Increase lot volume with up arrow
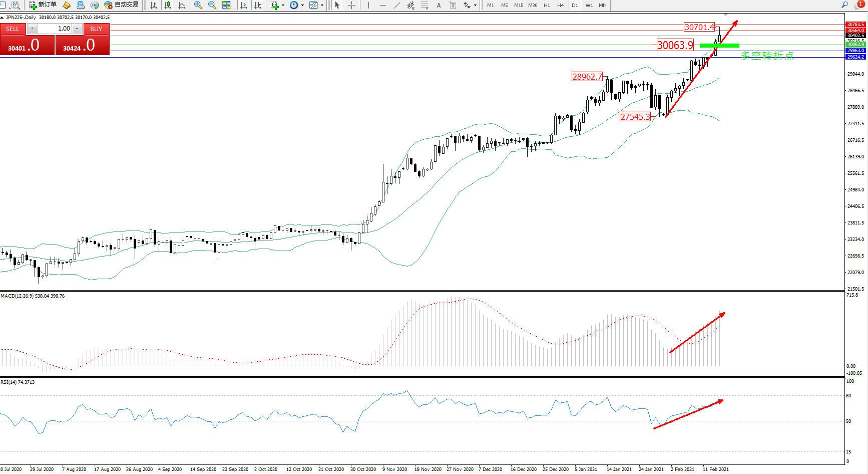The height and width of the screenshot is (474, 868). (x=77, y=29)
